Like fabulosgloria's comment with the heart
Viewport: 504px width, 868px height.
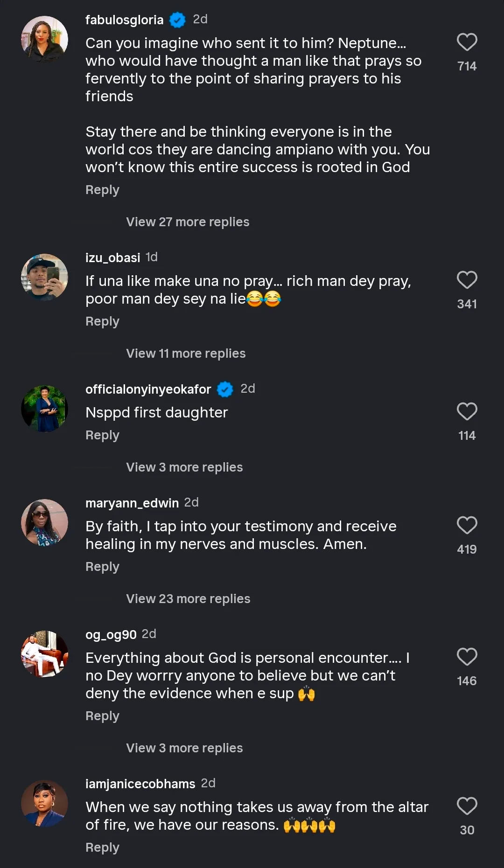467,42
